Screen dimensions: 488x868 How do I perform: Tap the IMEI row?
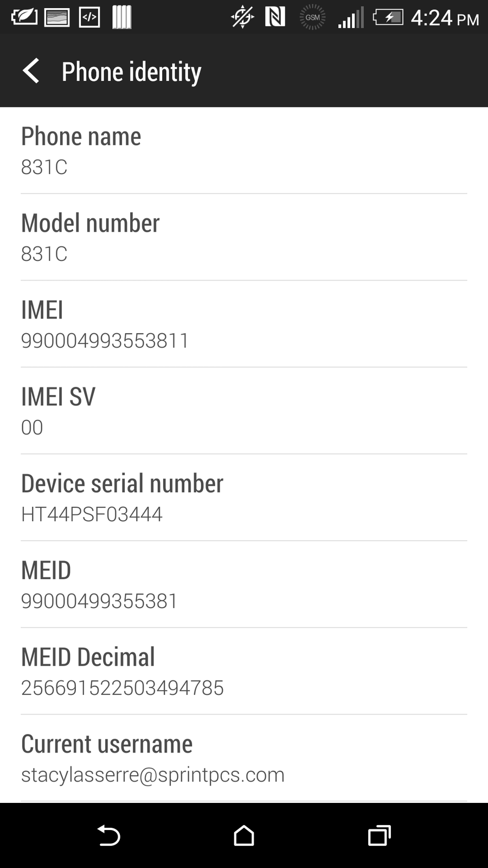[244, 324]
